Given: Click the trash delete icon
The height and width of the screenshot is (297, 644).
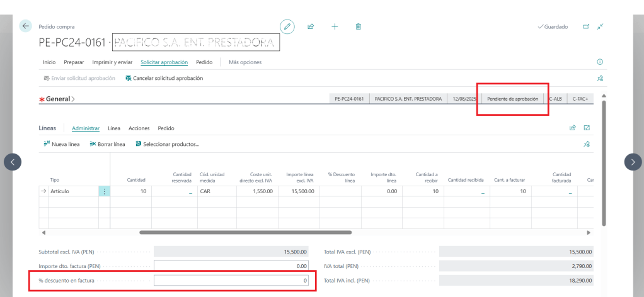Looking at the screenshot, I should (358, 26).
